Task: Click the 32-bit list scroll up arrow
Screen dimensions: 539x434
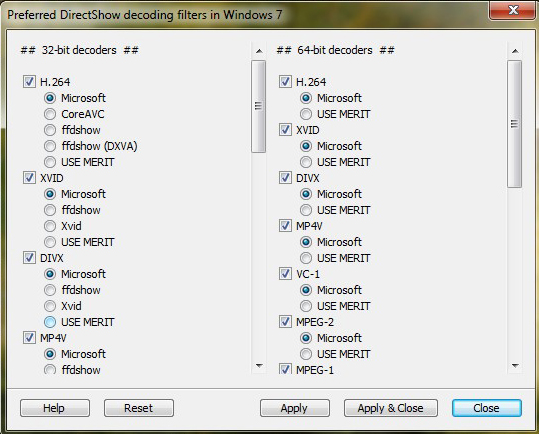Action: (259, 51)
